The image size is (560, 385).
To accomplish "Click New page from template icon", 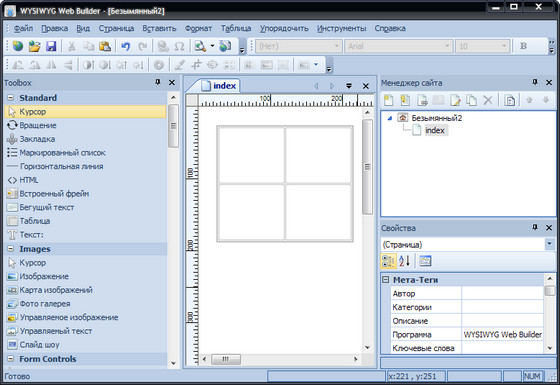I will tap(405, 100).
